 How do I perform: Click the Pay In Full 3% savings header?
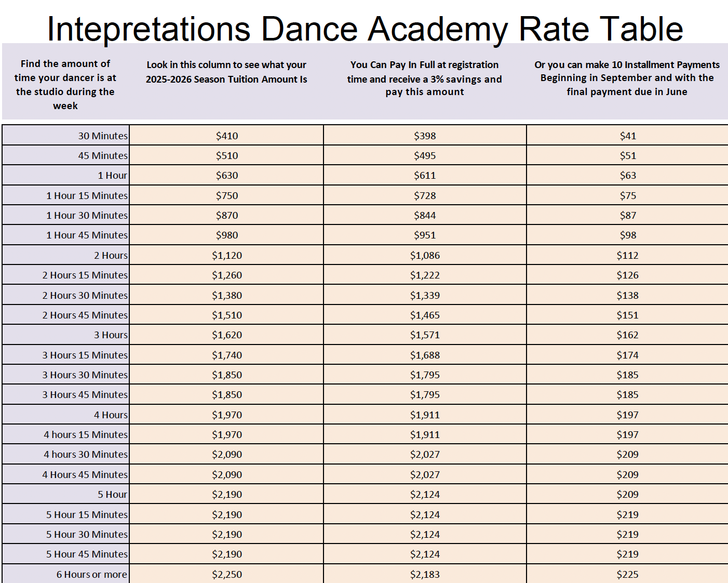pyautogui.click(x=424, y=78)
